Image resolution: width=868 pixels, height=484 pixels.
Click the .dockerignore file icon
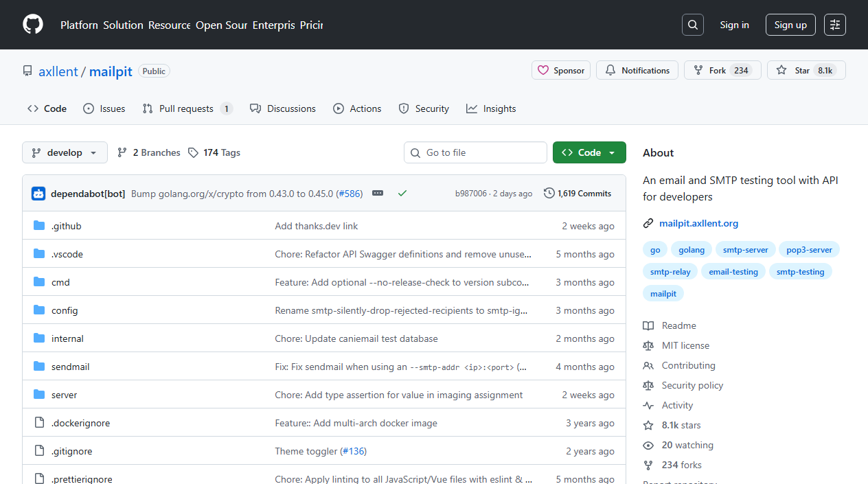click(x=39, y=423)
